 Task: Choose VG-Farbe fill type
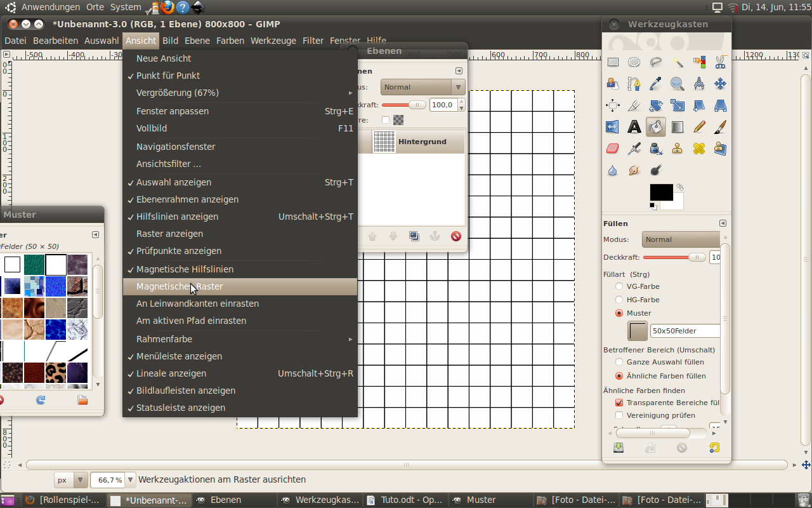click(619, 286)
